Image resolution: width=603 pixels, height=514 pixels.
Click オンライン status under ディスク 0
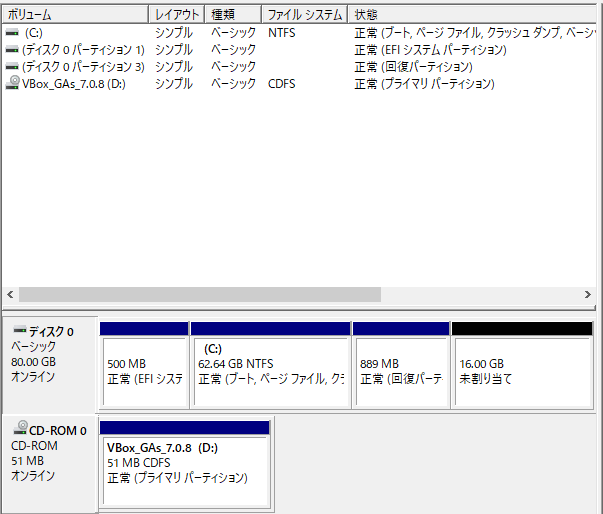33,377
